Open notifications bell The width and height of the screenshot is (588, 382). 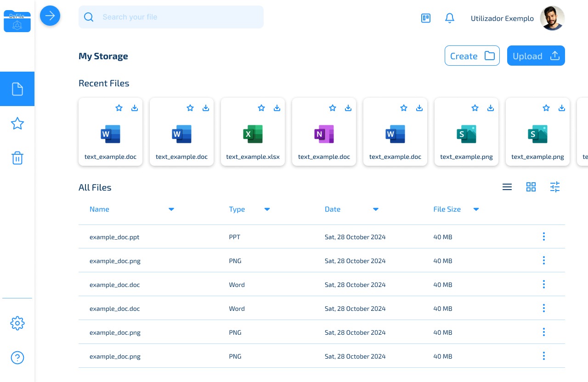coord(450,18)
